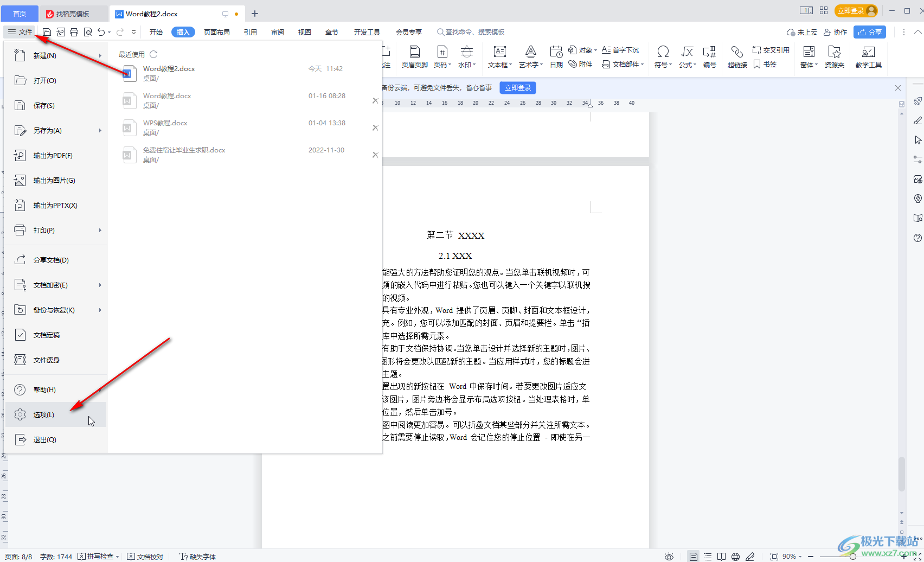Open the Page Layout (页面布局) tab
924x562 pixels.
pos(217,32)
